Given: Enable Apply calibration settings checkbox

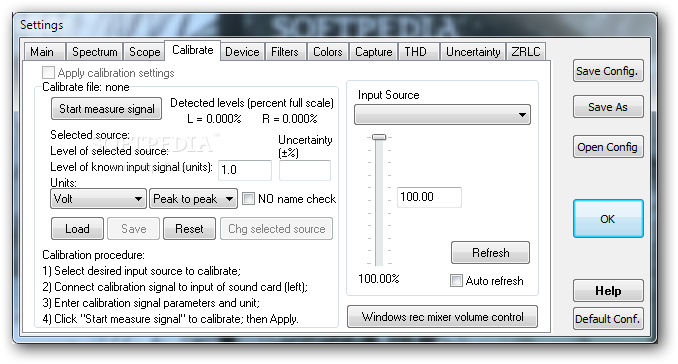Looking at the screenshot, I should click(48, 73).
